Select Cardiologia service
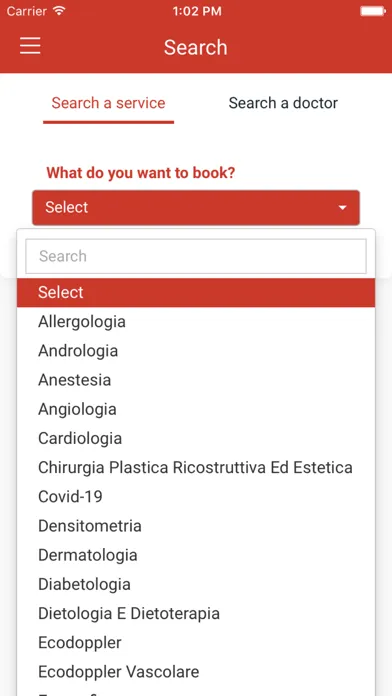 [x=196, y=438]
